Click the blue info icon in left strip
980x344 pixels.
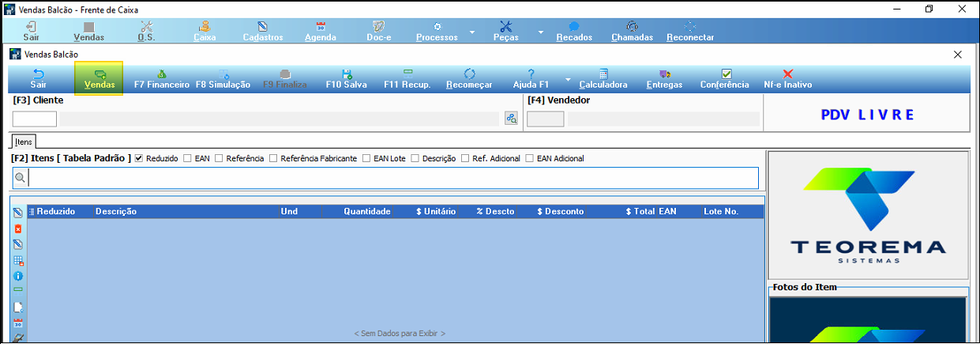[18, 276]
